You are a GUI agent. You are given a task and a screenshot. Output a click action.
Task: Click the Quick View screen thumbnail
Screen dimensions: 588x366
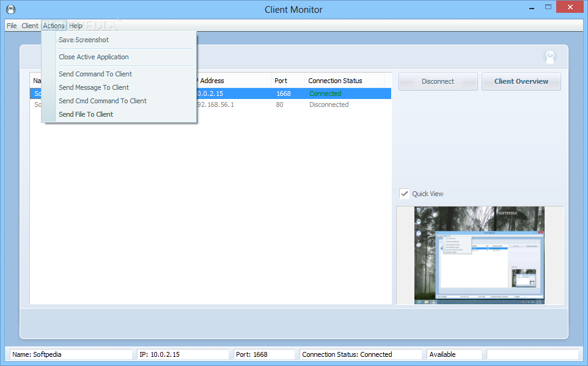pos(479,255)
